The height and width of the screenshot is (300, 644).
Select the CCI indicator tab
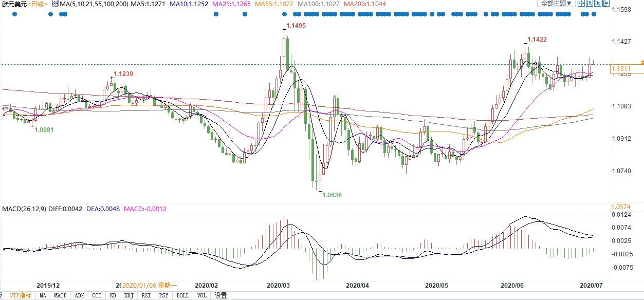(96, 295)
